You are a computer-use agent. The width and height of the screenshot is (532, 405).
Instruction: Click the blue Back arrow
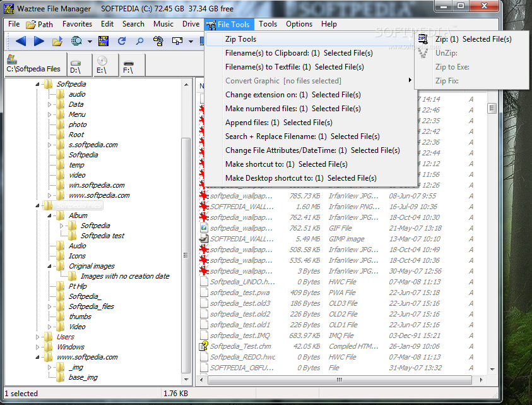coord(21,41)
